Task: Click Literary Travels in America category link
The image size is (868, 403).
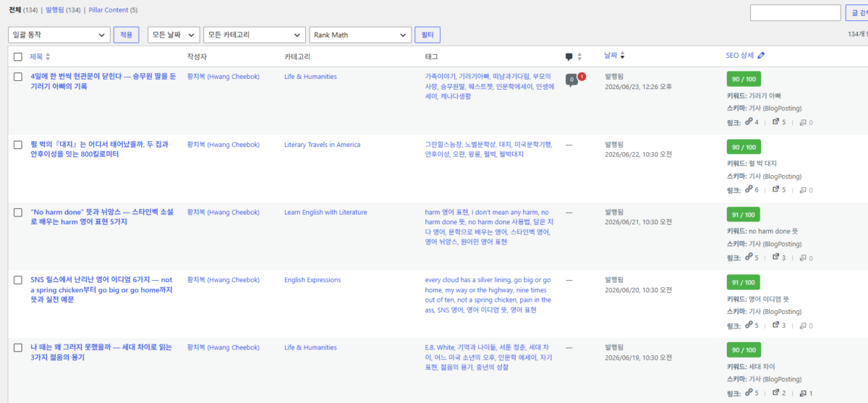Action: (322, 145)
